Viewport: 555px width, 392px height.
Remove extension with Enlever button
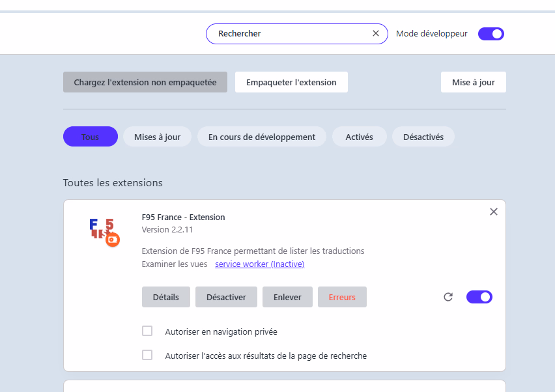coord(287,297)
